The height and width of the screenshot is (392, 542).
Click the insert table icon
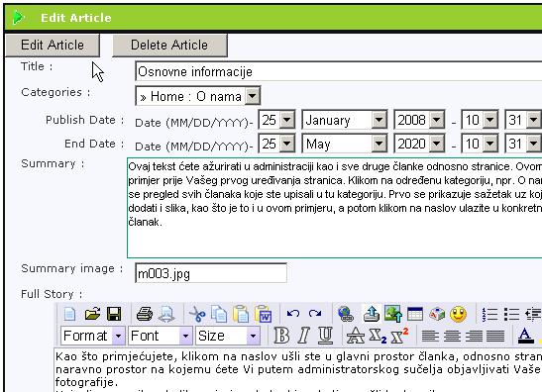pos(415,314)
